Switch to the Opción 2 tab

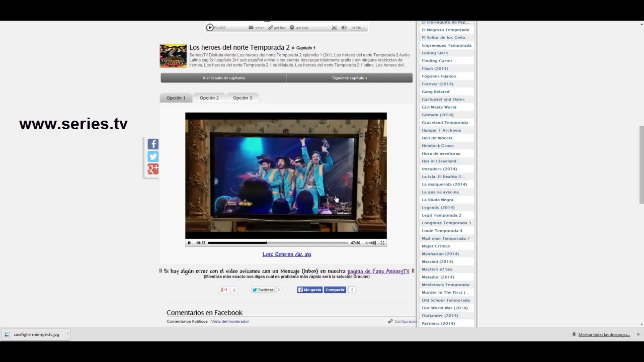point(209,98)
